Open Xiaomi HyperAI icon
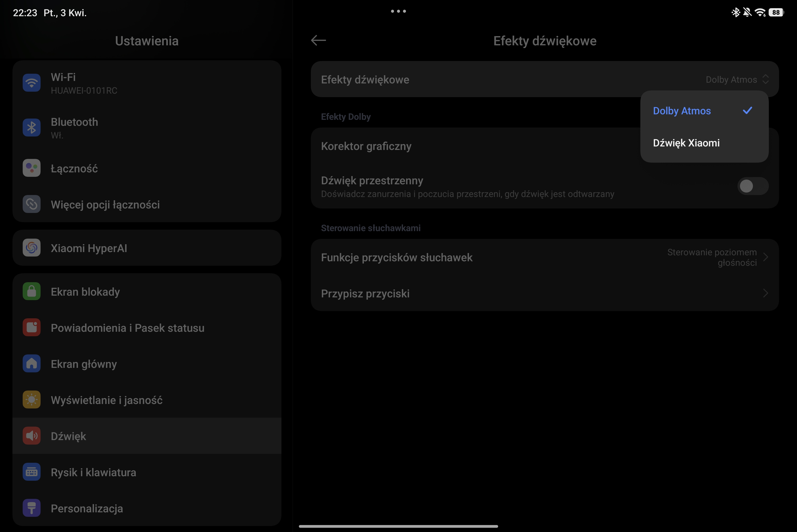 pyautogui.click(x=32, y=248)
